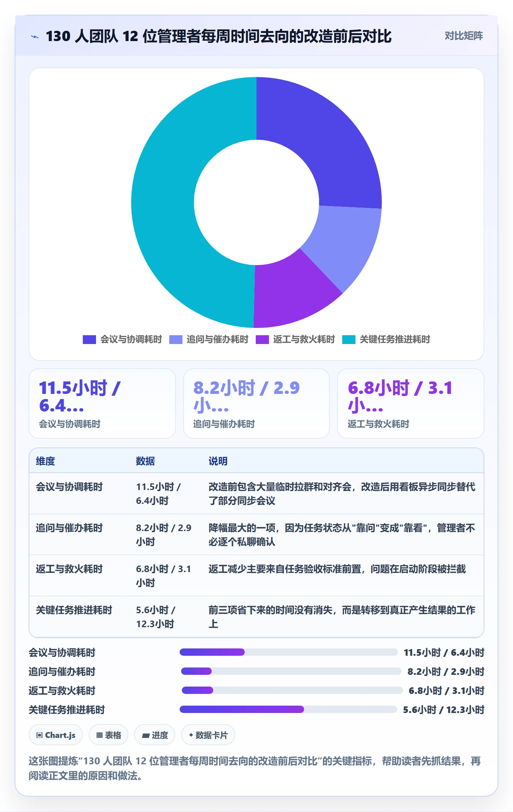
Task: Click the description starting with 前三项省下来的时间
Action: coord(342,617)
